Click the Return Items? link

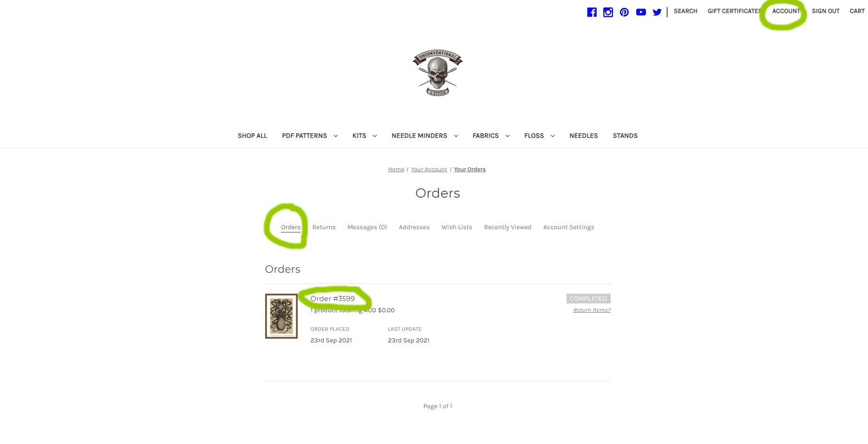(592, 310)
